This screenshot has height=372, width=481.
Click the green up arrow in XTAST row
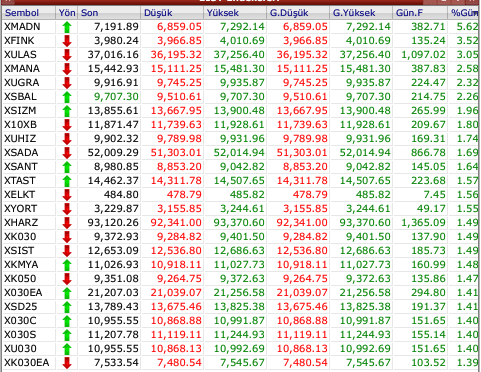(67, 181)
